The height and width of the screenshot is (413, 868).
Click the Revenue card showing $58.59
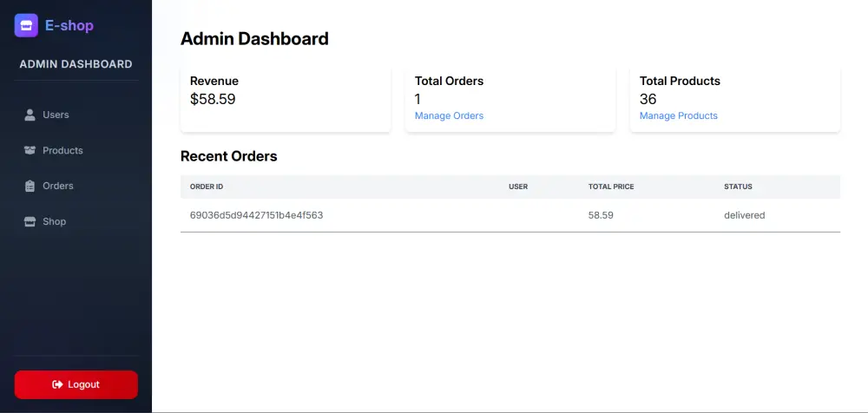click(286, 98)
